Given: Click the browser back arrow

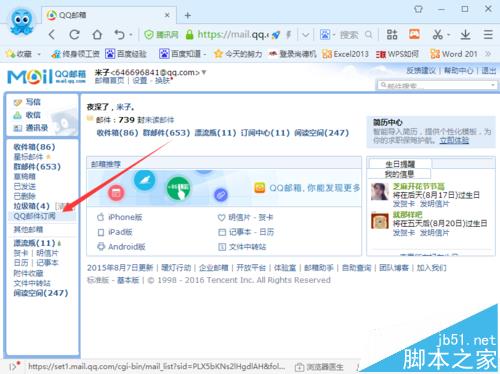Looking at the screenshot, I should (x=52, y=34).
